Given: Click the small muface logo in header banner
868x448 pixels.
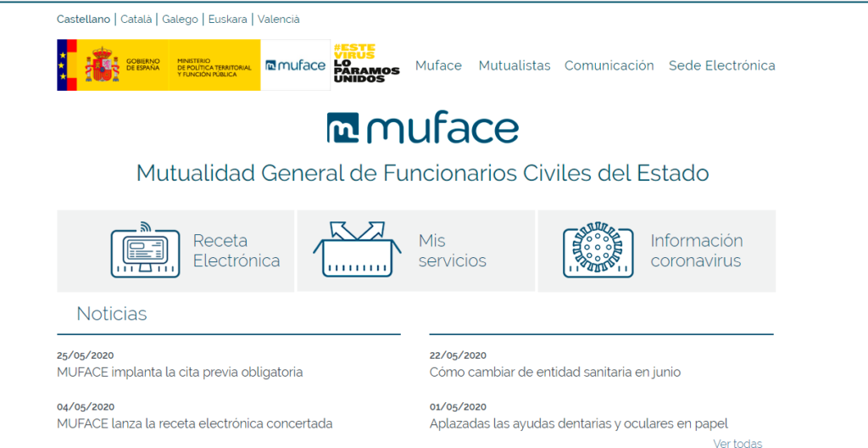Looking at the screenshot, I should 296,65.
